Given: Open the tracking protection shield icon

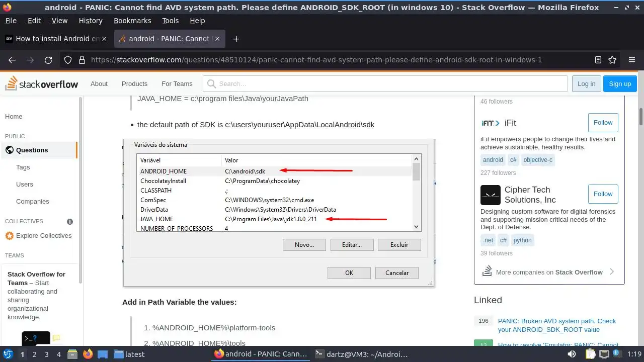Looking at the screenshot, I should (68, 60).
